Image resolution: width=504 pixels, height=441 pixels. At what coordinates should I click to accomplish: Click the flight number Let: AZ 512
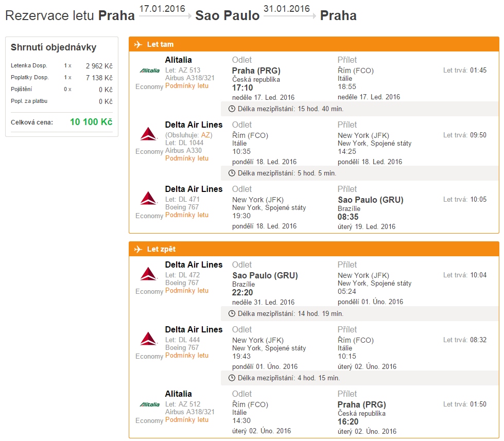pyautogui.click(x=183, y=404)
